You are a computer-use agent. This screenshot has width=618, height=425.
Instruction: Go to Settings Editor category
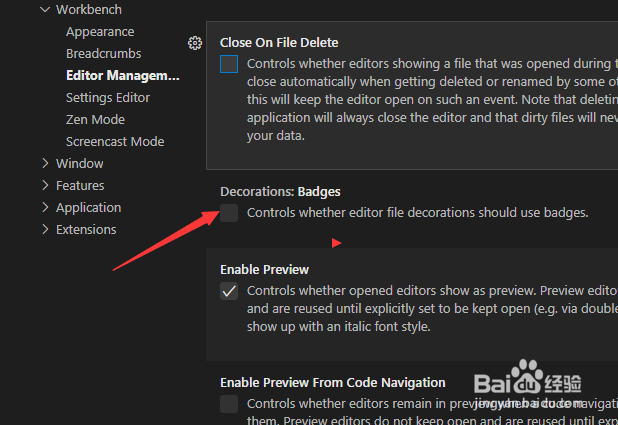point(108,97)
